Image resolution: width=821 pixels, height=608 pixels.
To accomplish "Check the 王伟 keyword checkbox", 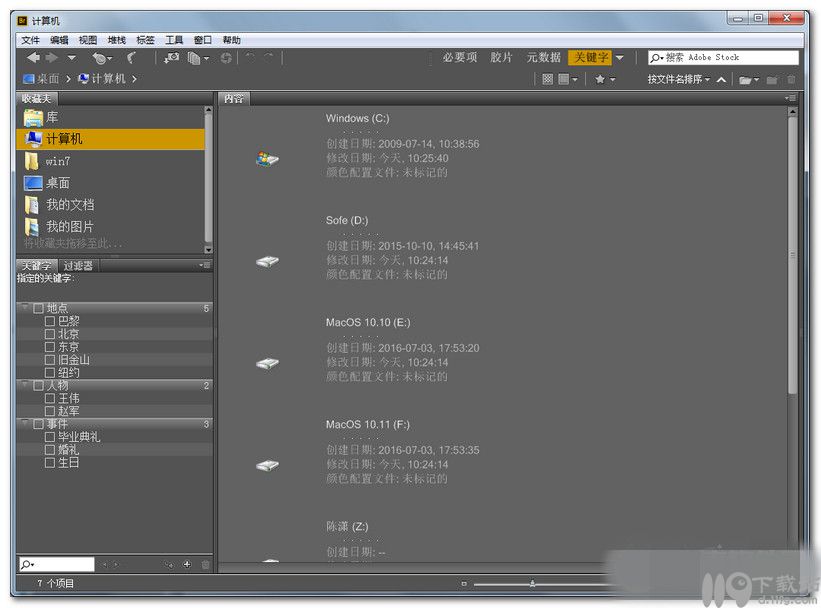I will tap(50, 399).
